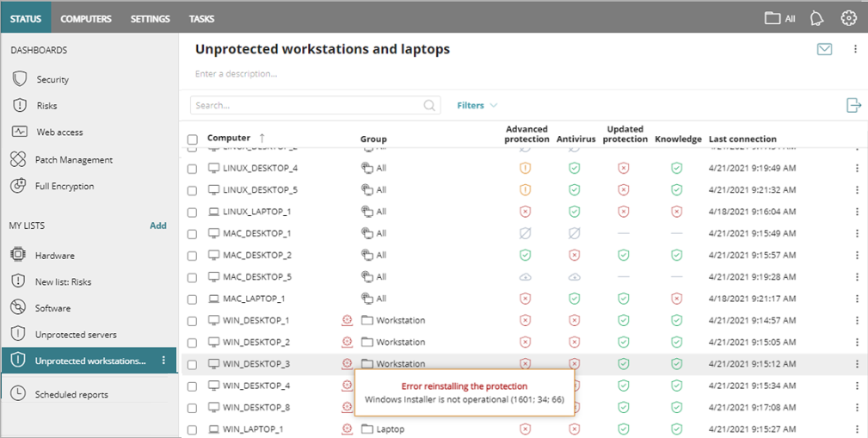Click the export list icon
Viewport: 868px width, 438px height.
tap(854, 105)
